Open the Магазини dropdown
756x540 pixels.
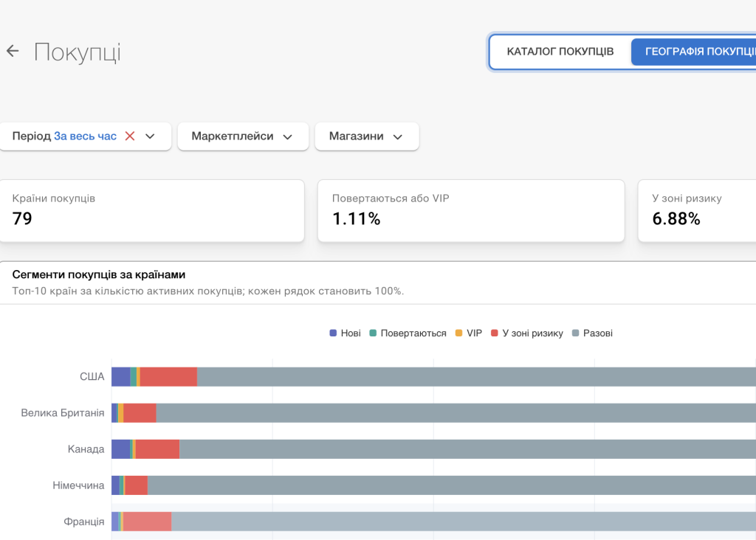point(367,136)
